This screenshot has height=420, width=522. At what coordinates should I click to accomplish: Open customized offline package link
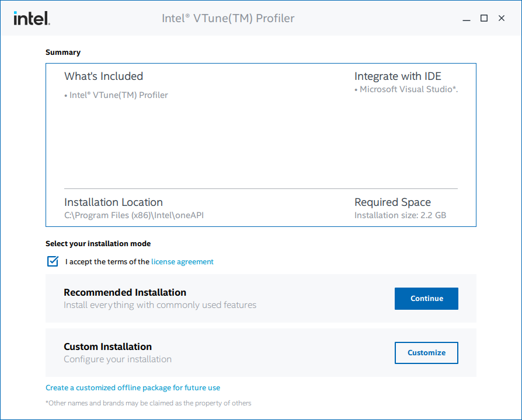(133, 387)
